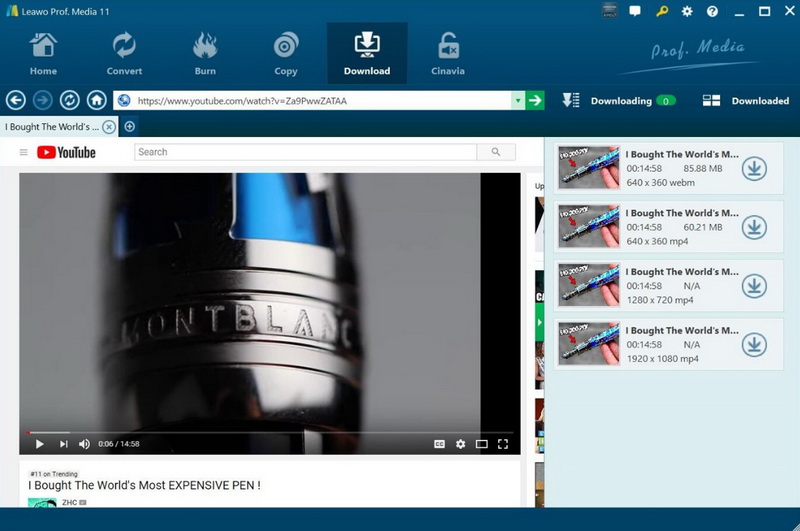The width and height of the screenshot is (800, 531).
Task: Go to the browser home page icon
Action: click(x=97, y=100)
